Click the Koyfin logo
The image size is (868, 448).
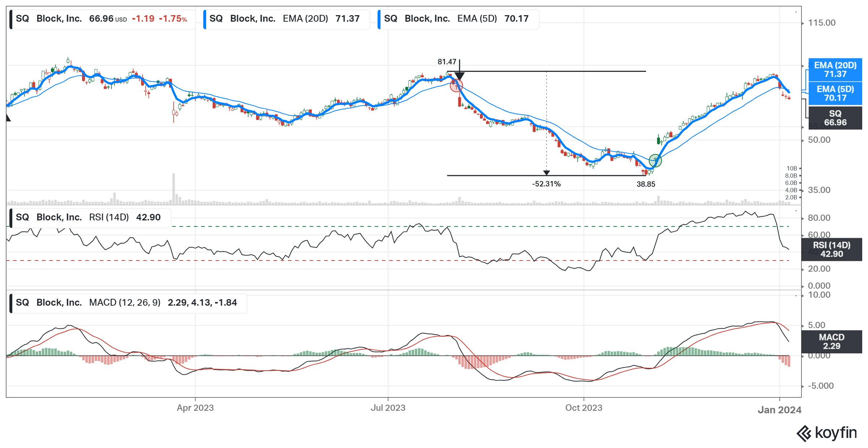click(826, 433)
